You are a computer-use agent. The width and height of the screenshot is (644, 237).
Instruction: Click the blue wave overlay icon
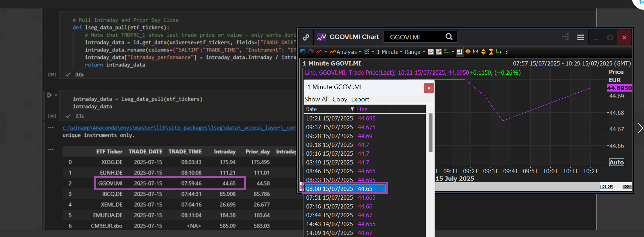click(x=367, y=52)
